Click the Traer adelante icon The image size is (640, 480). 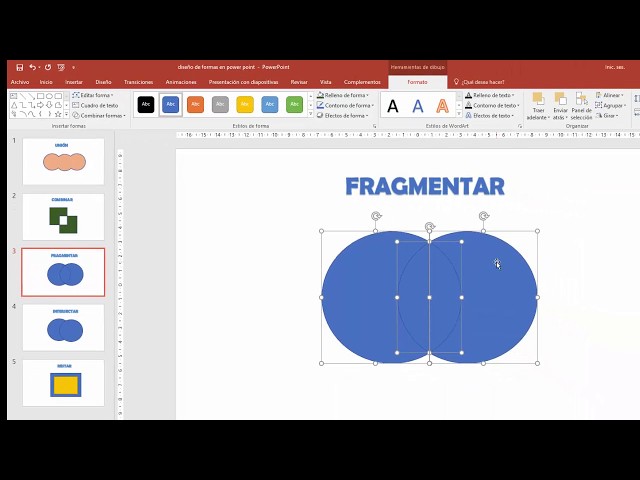[538, 105]
